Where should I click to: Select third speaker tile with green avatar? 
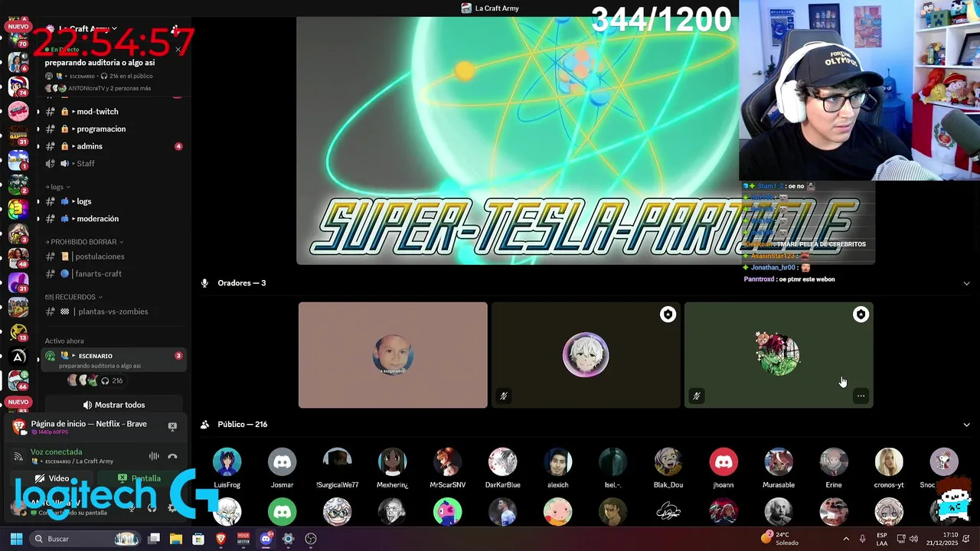[x=779, y=355]
